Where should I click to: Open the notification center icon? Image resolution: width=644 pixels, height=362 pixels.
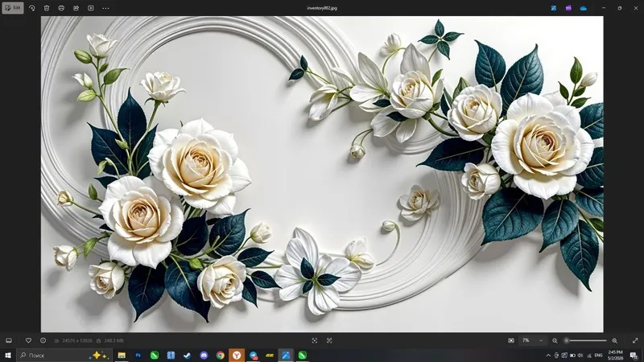point(634,356)
